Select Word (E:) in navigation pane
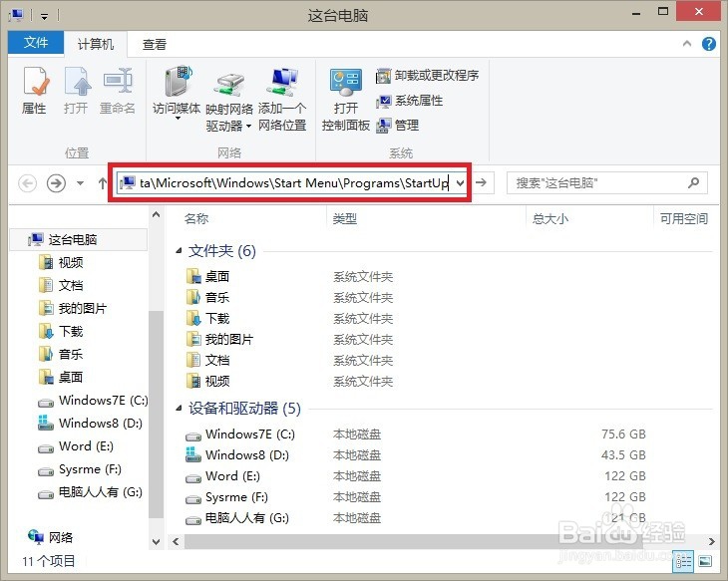 click(x=76, y=446)
